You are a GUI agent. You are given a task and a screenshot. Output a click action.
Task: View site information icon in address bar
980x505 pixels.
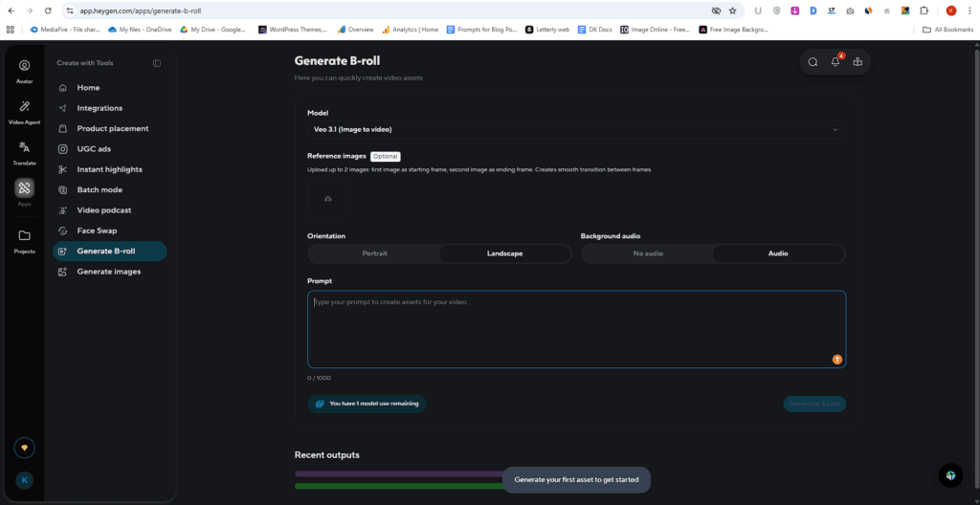pos(70,11)
